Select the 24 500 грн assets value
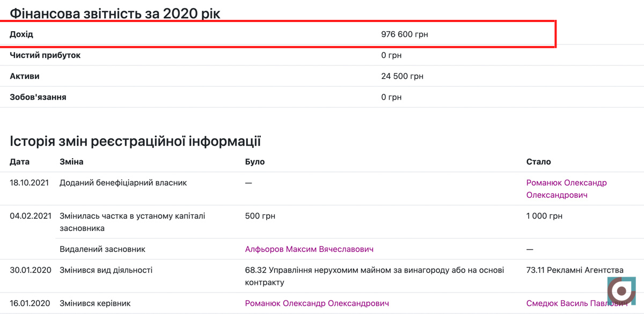644x314 pixels. (402, 76)
